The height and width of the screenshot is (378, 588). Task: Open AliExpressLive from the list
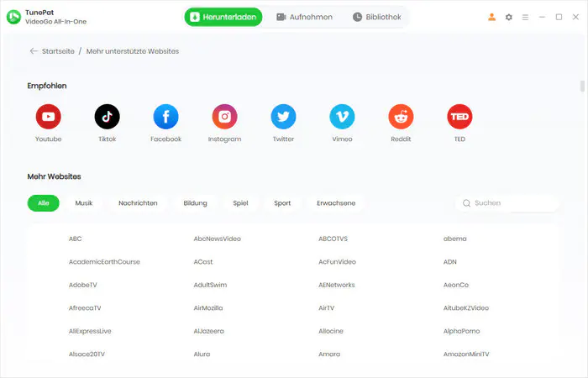click(x=90, y=331)
